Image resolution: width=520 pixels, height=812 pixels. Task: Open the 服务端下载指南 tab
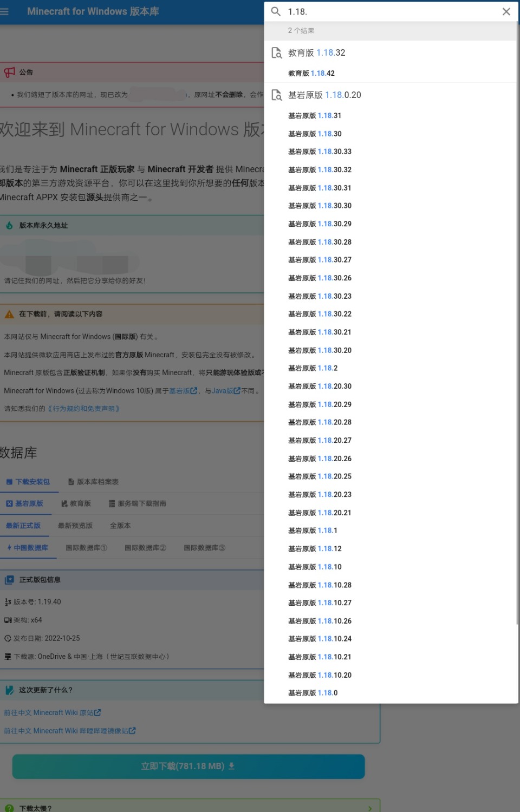click(x=138, y=503)
